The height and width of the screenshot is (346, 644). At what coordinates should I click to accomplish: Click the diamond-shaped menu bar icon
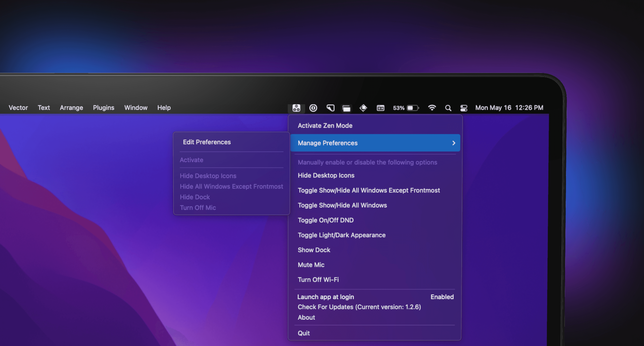coord(363,108)
